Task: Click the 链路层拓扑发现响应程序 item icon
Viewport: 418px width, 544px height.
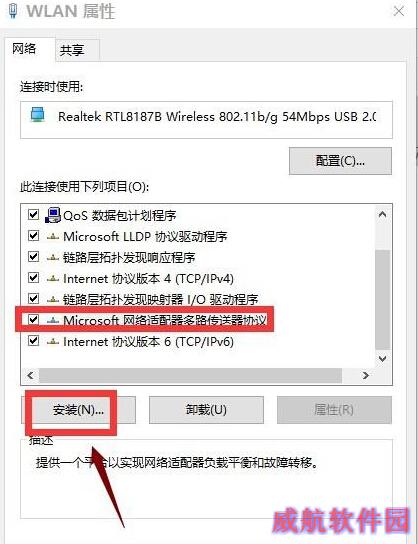Action: tap(53, 257)
